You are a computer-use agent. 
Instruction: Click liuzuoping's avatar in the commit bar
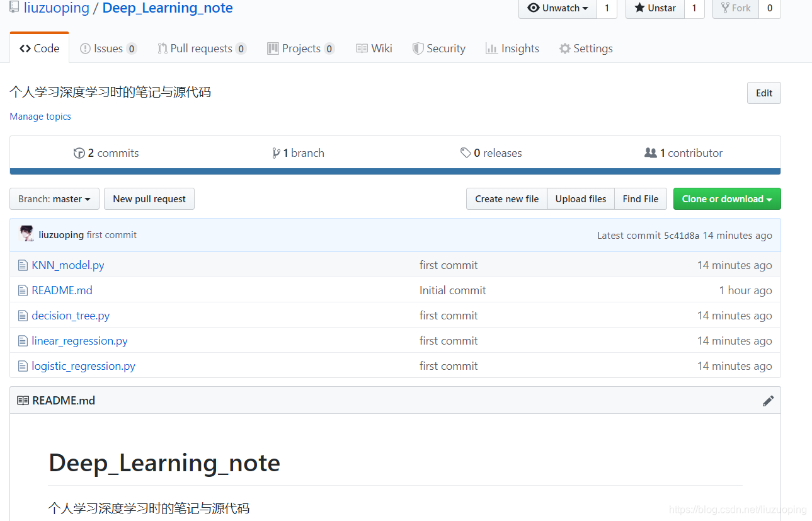click(27, 234)
